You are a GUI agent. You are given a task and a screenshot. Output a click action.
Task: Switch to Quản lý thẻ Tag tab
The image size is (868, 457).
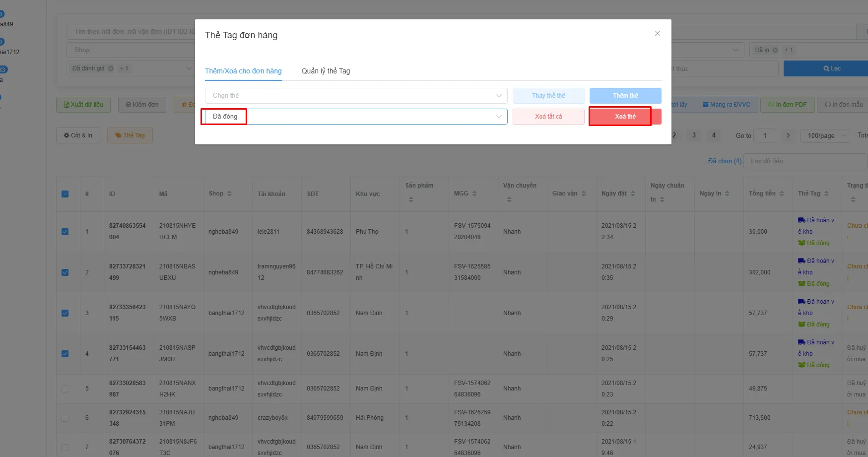tap(326, 71)
